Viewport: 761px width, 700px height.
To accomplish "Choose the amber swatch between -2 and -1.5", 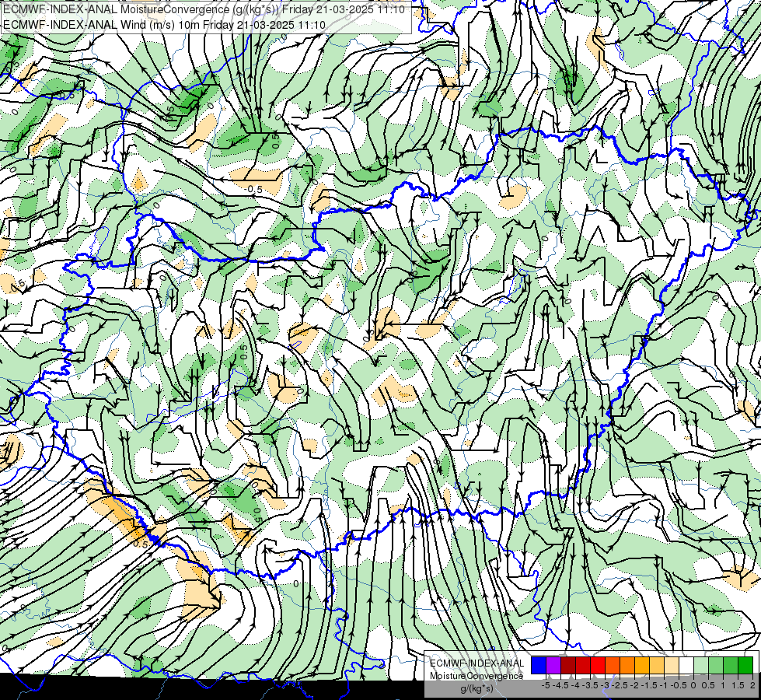I will pos(642,666).
